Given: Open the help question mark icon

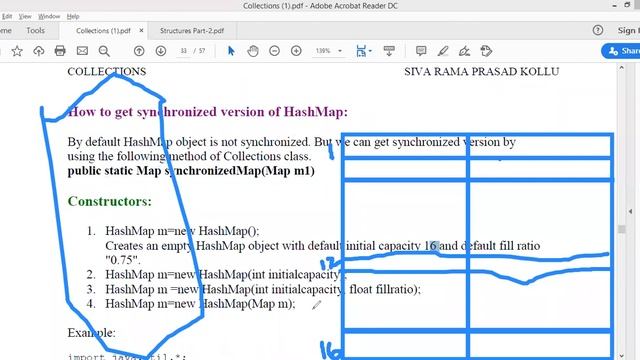Looking at the screenshot, I should click(598, 30).
